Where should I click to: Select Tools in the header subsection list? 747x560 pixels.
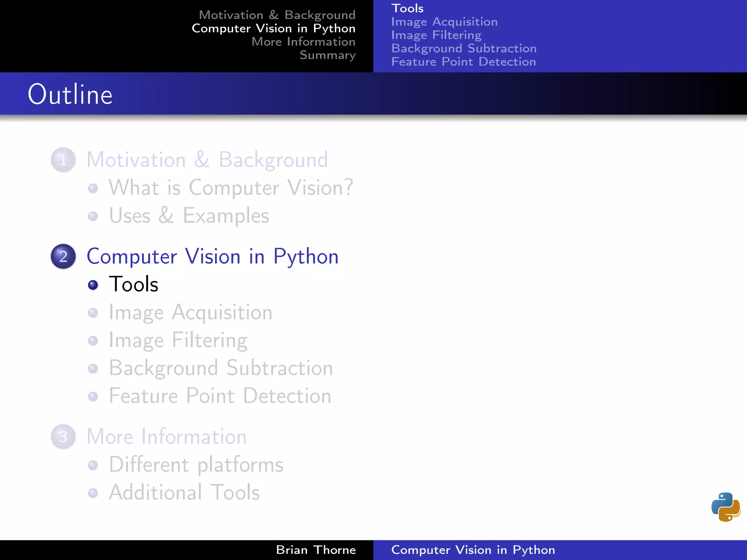[407, 8]
